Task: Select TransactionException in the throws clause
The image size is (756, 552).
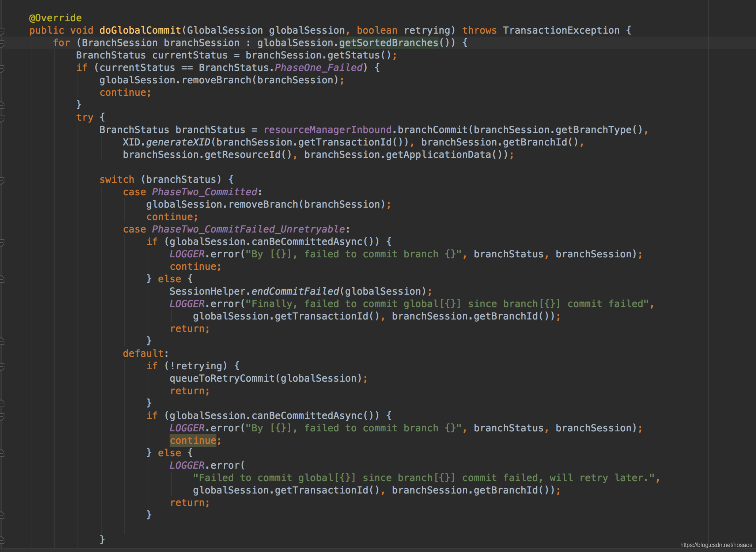Action: (x=561, y=30)
